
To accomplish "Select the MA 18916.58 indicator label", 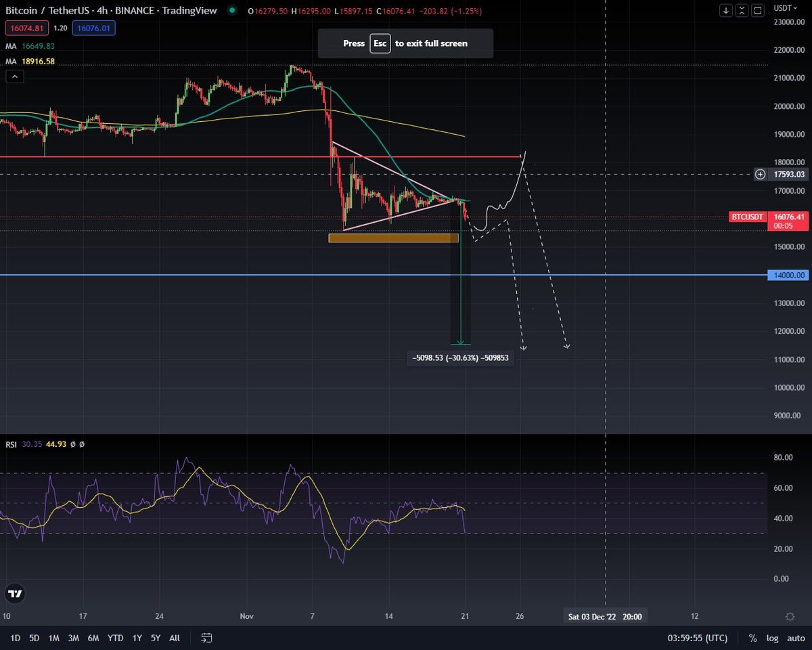I will tap(30, 61).
